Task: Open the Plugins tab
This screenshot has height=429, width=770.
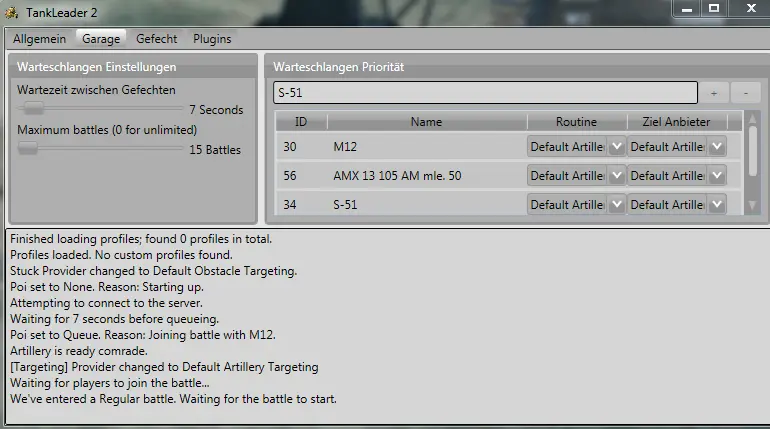Action: (x=212, y=39)
